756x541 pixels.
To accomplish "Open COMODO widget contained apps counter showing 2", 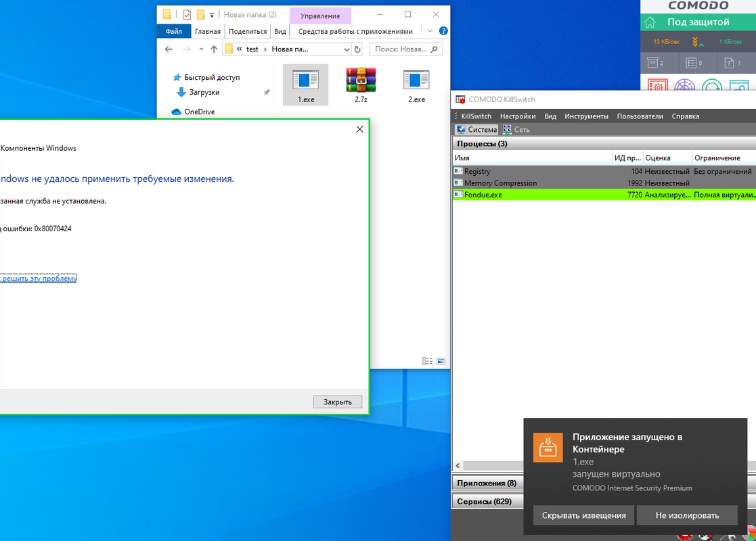I will tap(655, 63).
